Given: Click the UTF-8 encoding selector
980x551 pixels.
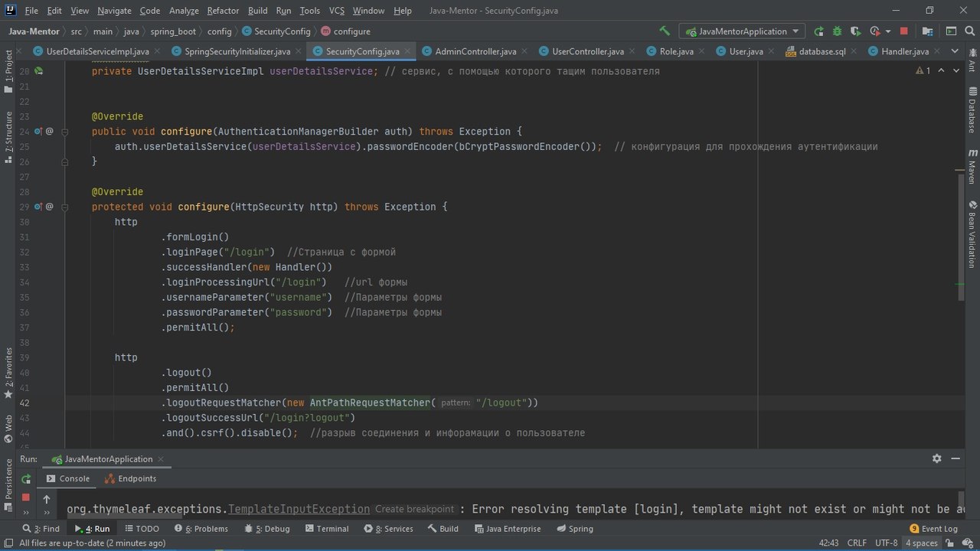Looking at the screenshot, I should [x=886, y=543].
